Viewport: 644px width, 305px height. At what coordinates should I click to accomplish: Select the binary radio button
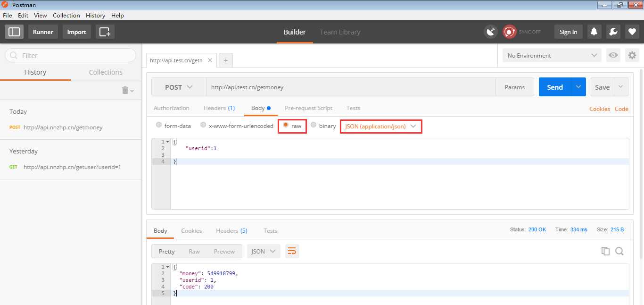pos(314,125)
